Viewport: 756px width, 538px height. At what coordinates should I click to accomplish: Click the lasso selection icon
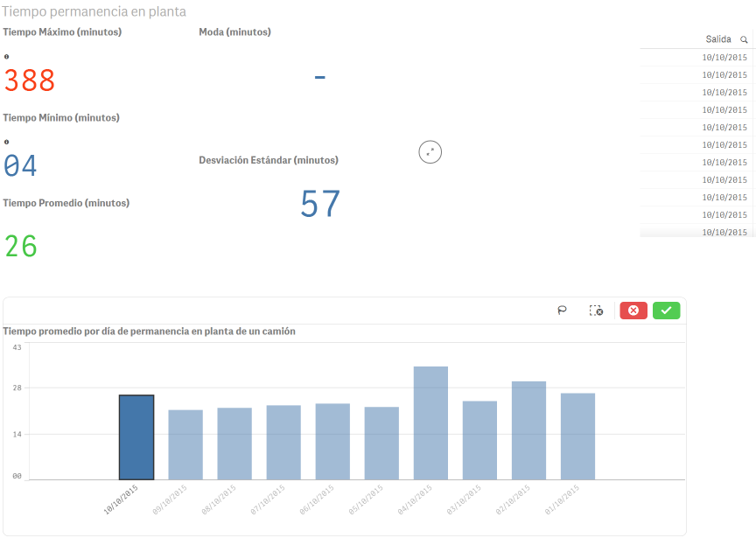click(x=562, y=311)
